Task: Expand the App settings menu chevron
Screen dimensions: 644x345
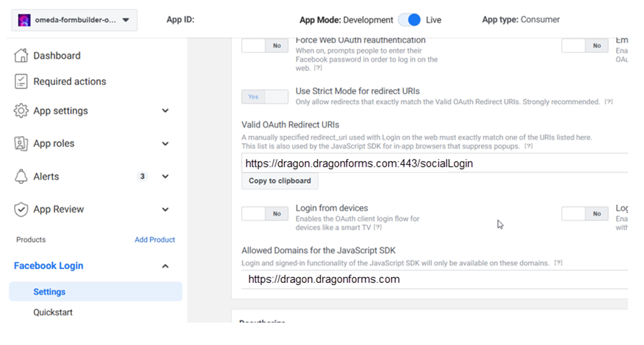Action: (x=165, y=111)
